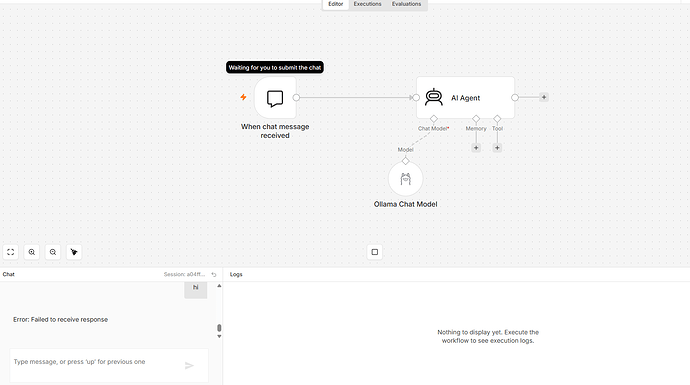
Task: Click the 'Error: Failed to receive response' message
Action: [60, 319]
